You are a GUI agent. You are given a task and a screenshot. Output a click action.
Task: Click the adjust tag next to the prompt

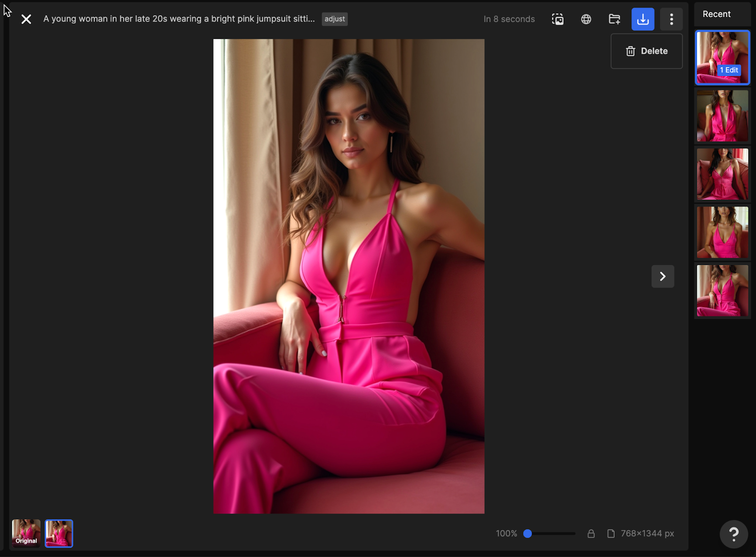tap(335, 19)
